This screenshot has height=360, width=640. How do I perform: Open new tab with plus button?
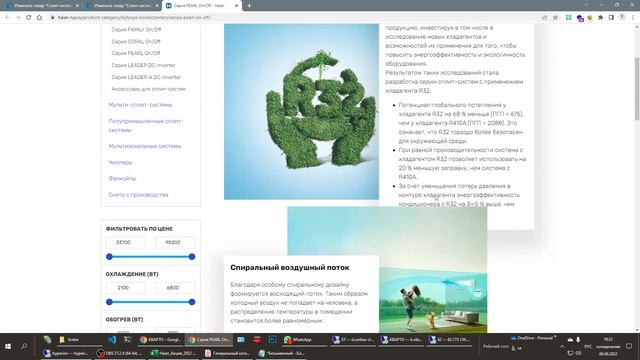pos(249,6)
